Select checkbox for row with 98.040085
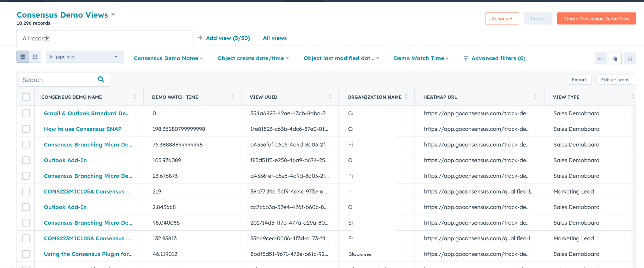644x268 pixels. pyautogui.click(x=26, y=223)
